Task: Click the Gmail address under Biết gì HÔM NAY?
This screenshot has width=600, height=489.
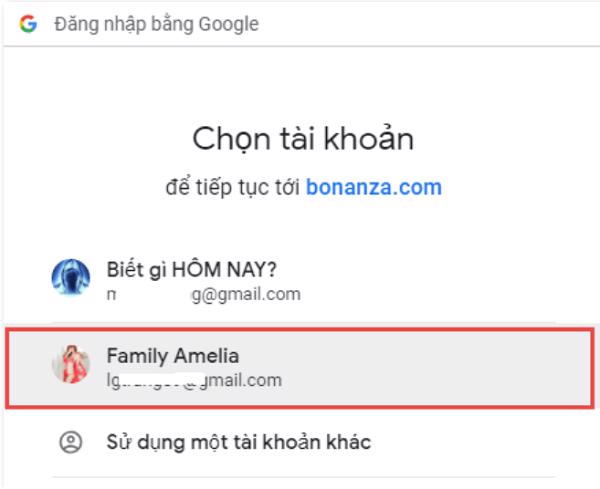Action: coord(203,294)
